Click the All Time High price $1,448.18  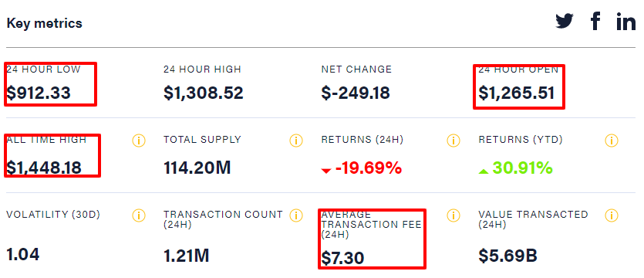[44, 168]
